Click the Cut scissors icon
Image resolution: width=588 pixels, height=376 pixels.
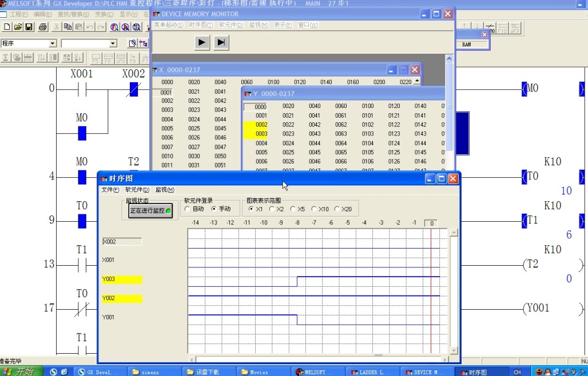(x=57, y=27)
